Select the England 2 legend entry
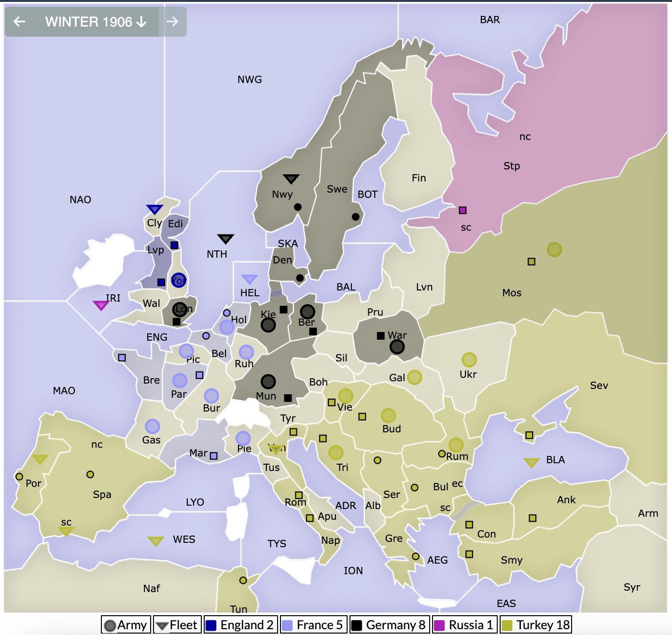The height and width of the screenshot is (635, 672). tap(240, 624)
